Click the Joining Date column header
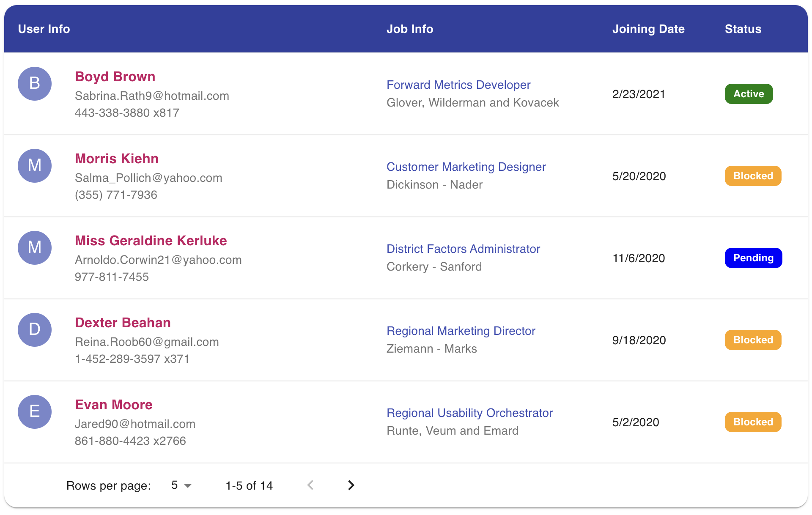Screen dimensions: 812x515 point(648,29)
